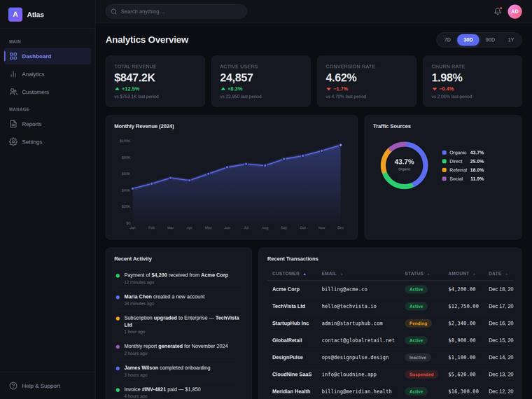
Task: Open the AD user avatar menu
Action: click(514, 11)
